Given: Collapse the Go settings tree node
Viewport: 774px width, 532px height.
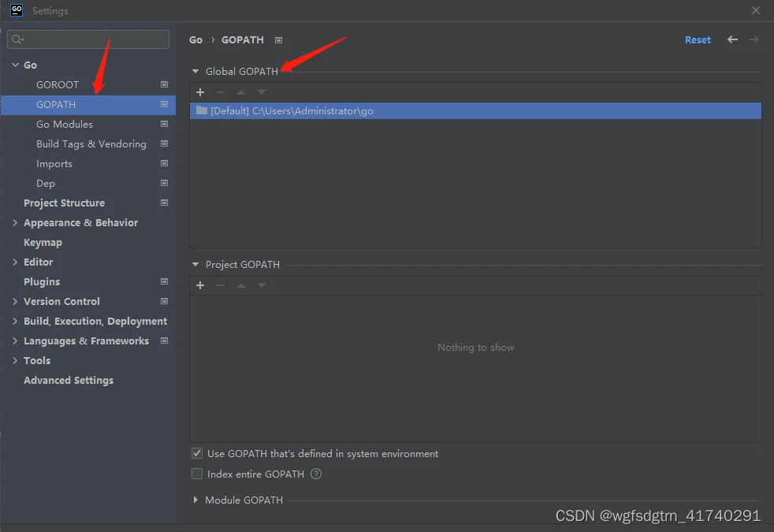Looking at the screenshot, I should [15, 65].
